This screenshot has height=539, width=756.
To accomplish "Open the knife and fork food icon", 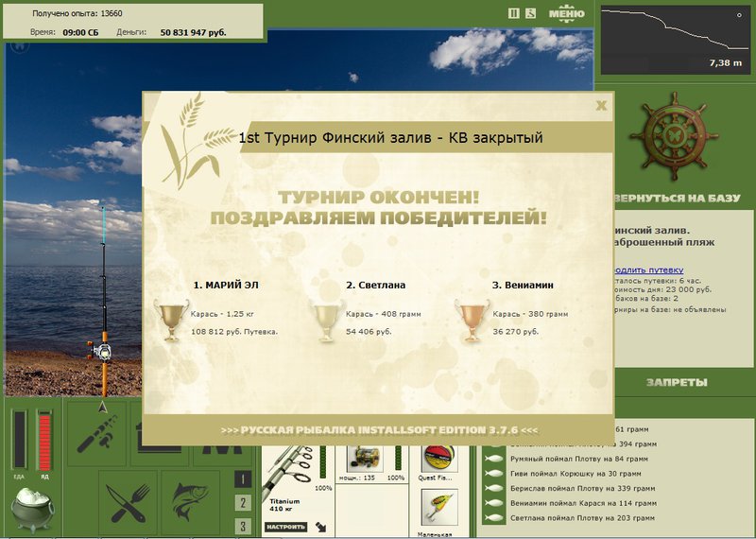I will pos(128,503).
